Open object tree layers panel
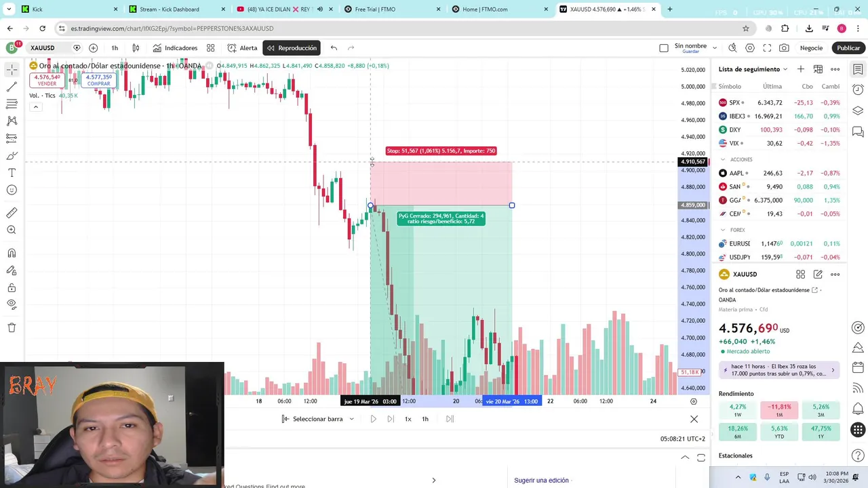The height and width of the screenshot is (488, 868). (858, 110)
